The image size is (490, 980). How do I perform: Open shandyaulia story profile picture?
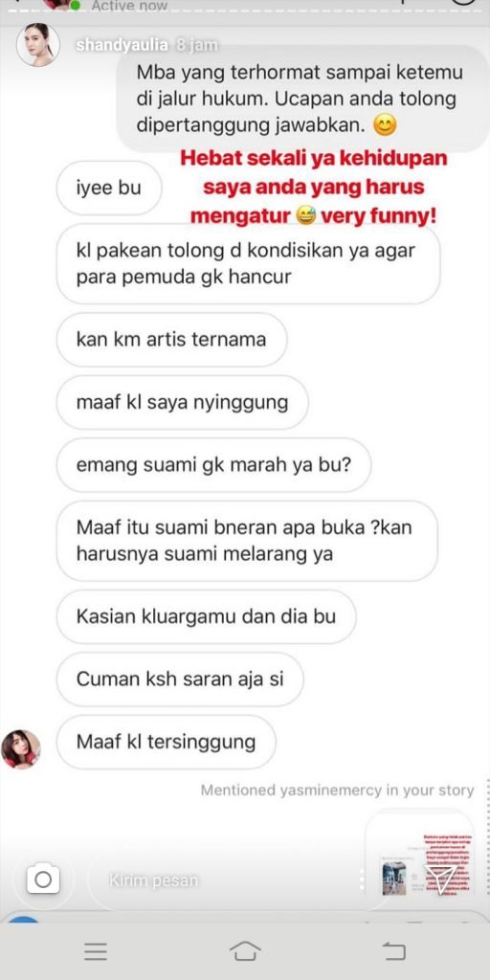pyautogui.click(x=37, y=45)
